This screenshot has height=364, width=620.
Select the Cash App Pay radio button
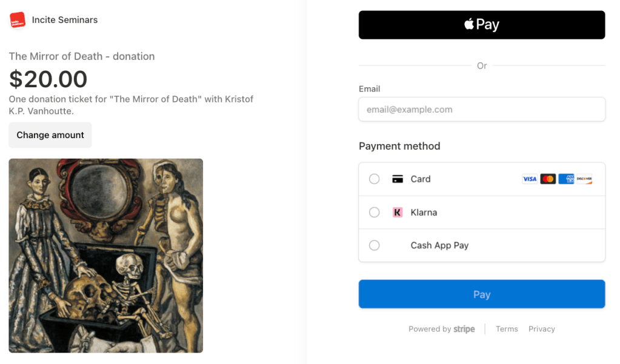pos(375,245)
